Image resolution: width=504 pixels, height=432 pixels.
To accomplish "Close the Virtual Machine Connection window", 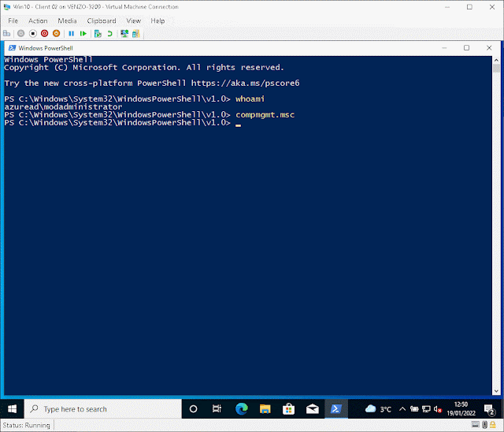I will (x=492, y=7).
